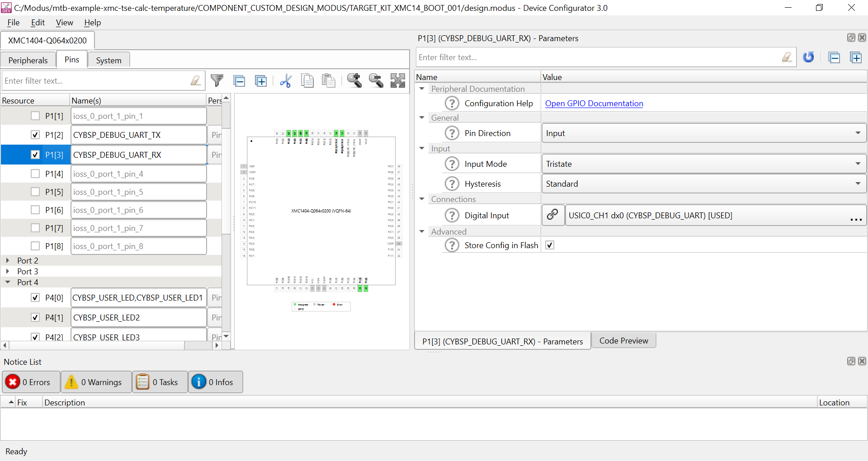Disable the P4[1] pin checkbox
This screenshot has width=868, height=461.
click(x=35, y=317)
